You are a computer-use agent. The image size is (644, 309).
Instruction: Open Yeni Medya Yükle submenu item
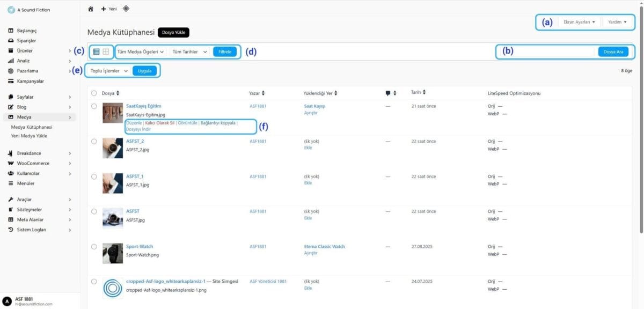click(29, 136)
